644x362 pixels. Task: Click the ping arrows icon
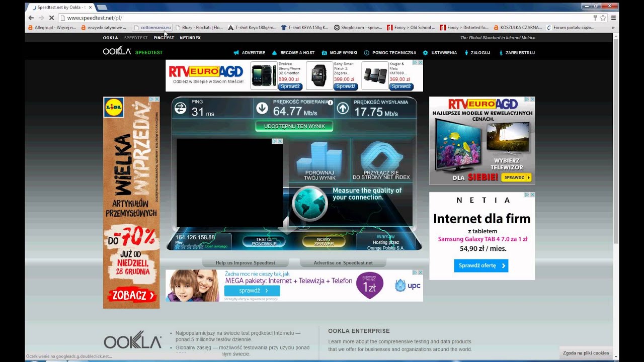point(181,108)
